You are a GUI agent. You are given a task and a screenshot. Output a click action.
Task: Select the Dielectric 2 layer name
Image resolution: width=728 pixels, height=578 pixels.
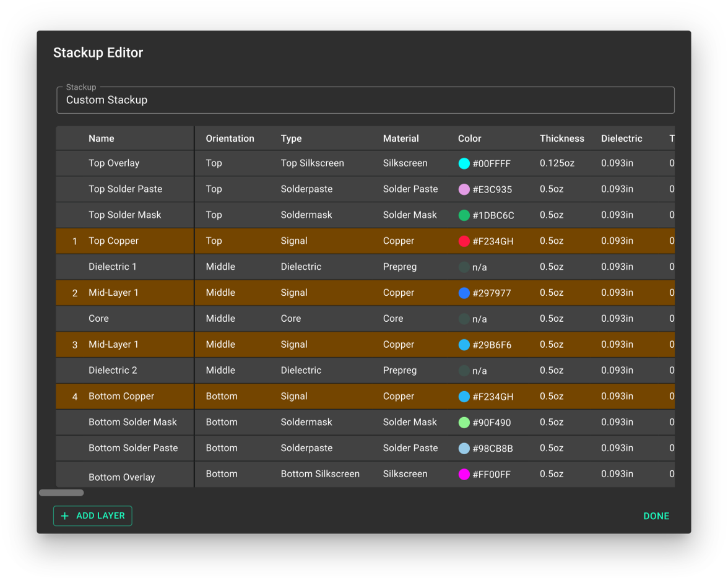click(x=113, y=371)
